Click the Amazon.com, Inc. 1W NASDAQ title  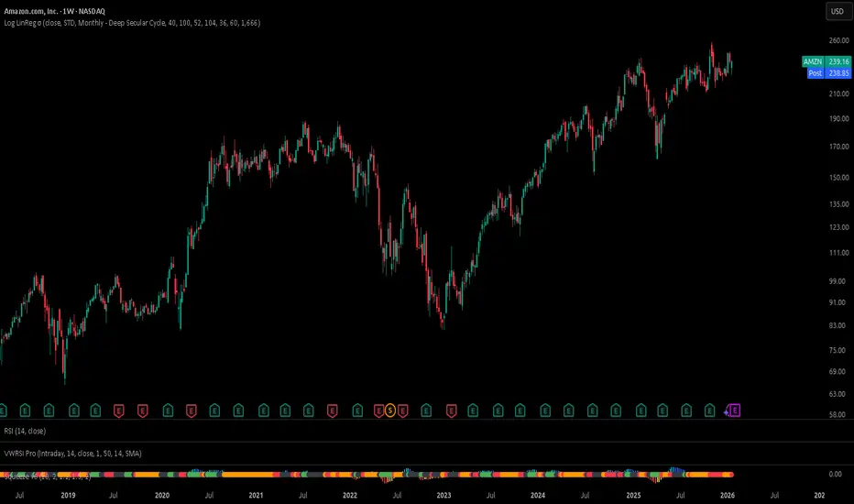click(54, 11)
